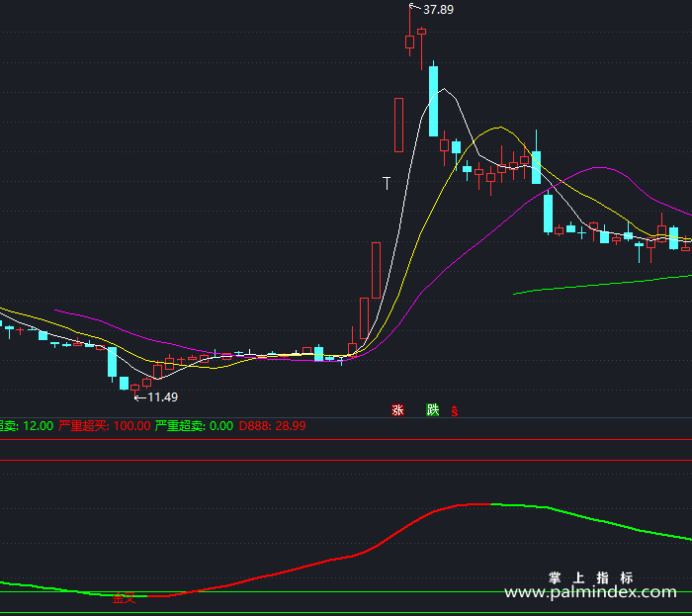Click the 37.89 high price label
This screenshot has width=692, height=616.
(x=438, y=10)
